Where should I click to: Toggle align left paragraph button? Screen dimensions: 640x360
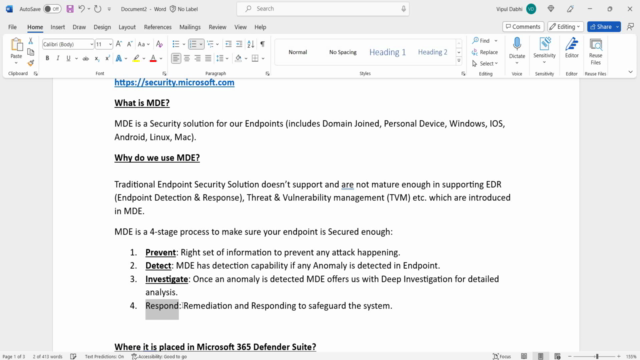[x=176, y=59]
